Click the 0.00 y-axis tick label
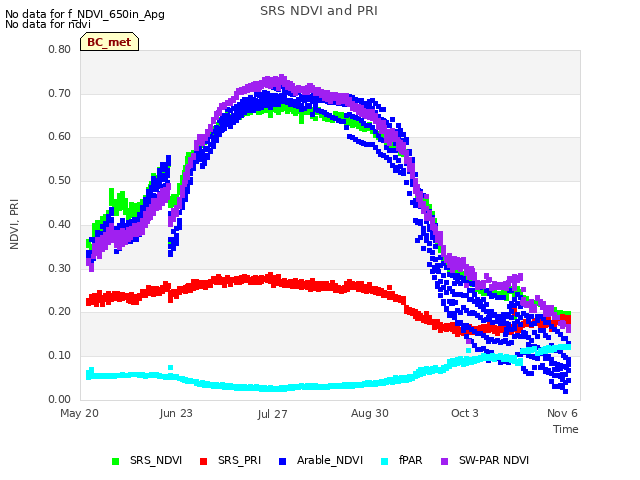 [x=60, y=399]
